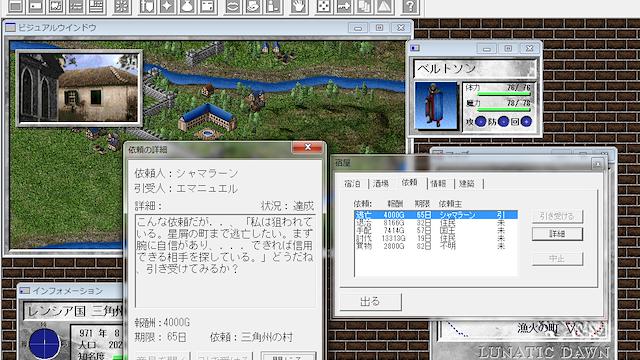Screen dimensions: 640x360
Task: Click the インフォメーション window title
Action: coord(67,291)
